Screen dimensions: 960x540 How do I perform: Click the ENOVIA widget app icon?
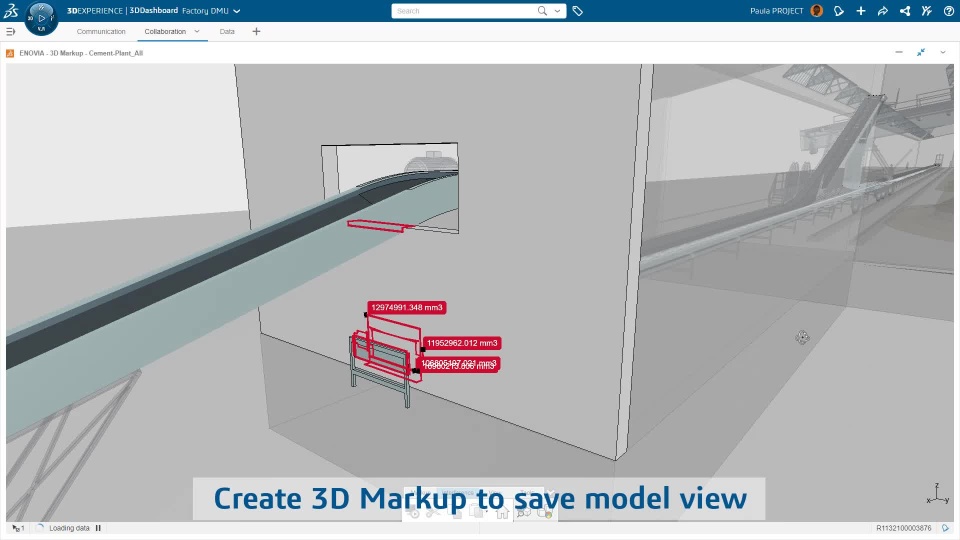[x=10, y=53]
